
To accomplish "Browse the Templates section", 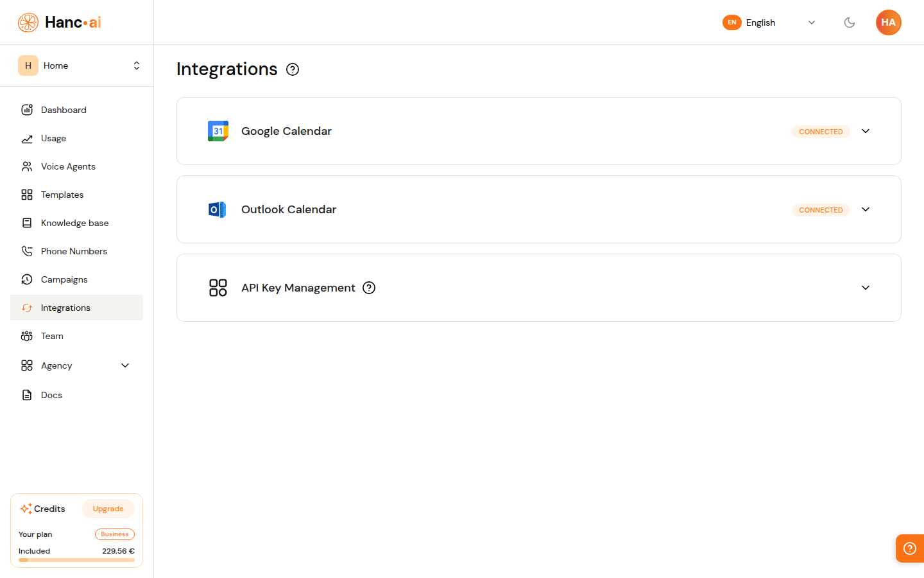I will point(62,195).
